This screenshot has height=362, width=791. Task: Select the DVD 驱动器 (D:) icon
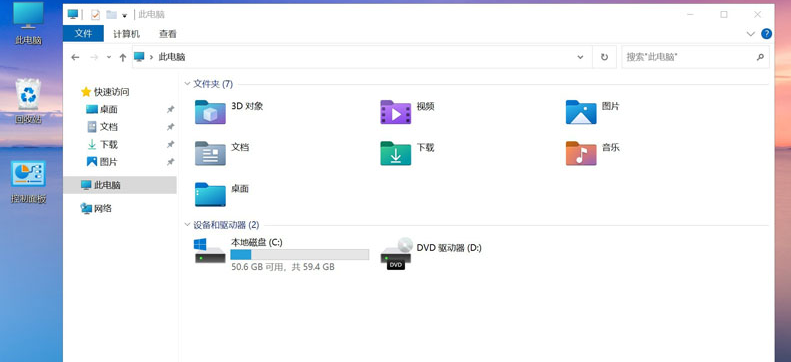pos(397,253)
